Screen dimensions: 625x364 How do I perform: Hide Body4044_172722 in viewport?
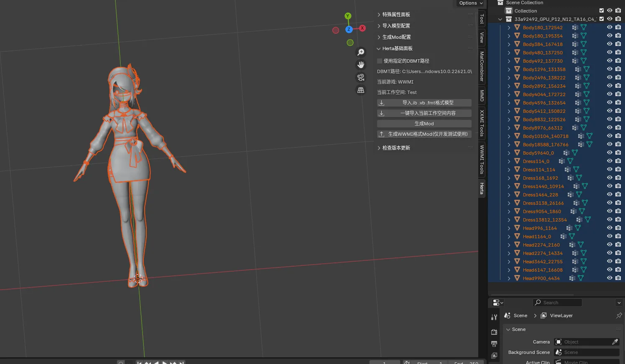[610, 94]
